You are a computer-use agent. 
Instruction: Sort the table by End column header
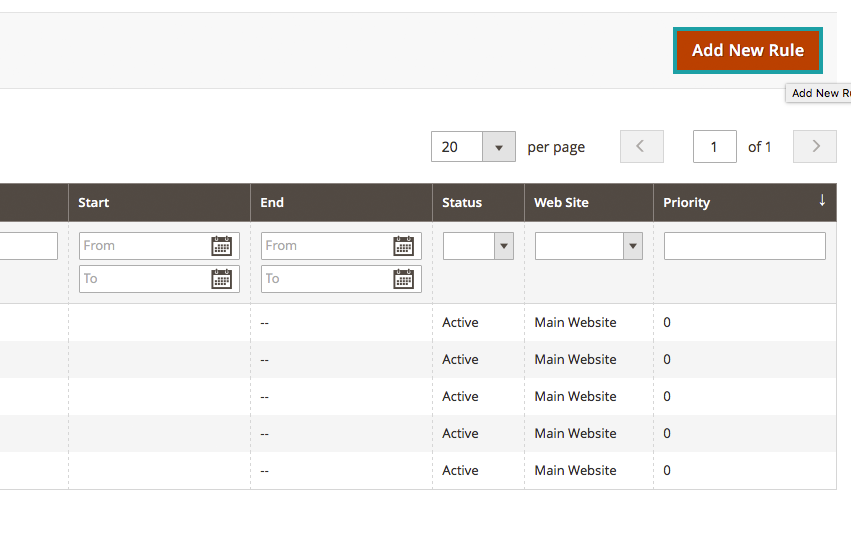[x=272, y=202]
